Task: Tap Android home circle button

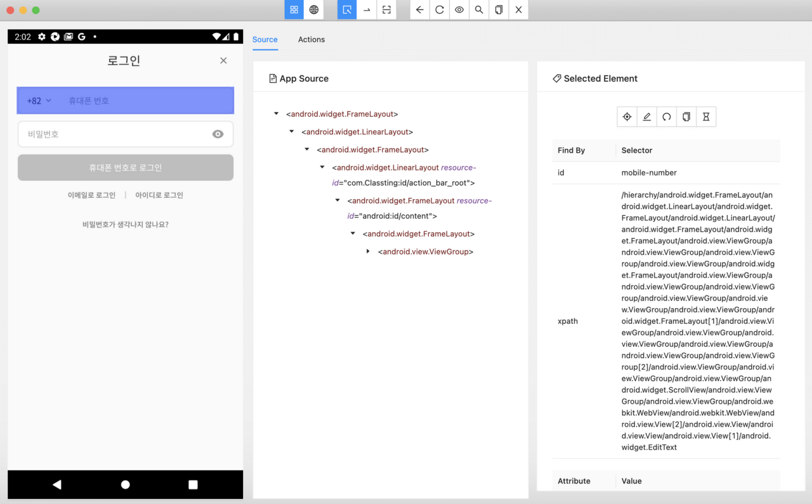Action: tap(125, 484)
